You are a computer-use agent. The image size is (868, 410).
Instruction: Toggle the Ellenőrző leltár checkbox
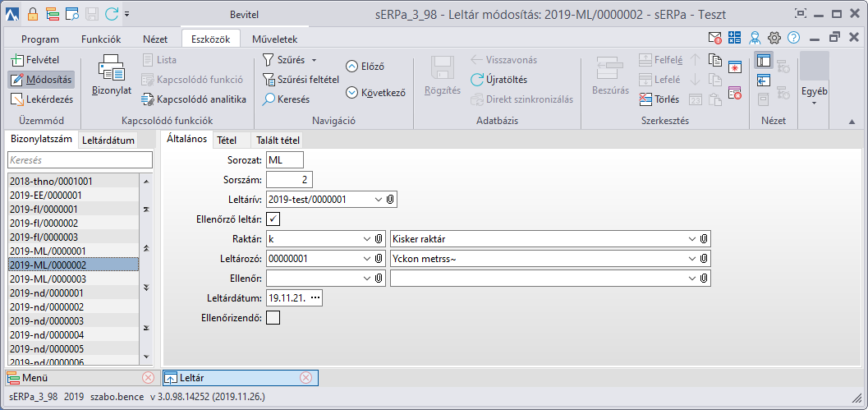tap(273, 219)
